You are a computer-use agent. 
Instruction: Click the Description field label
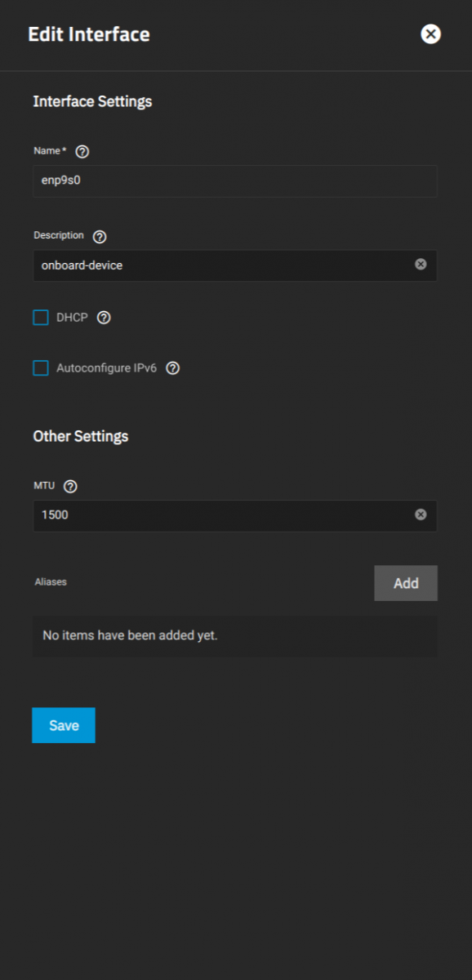59,235
